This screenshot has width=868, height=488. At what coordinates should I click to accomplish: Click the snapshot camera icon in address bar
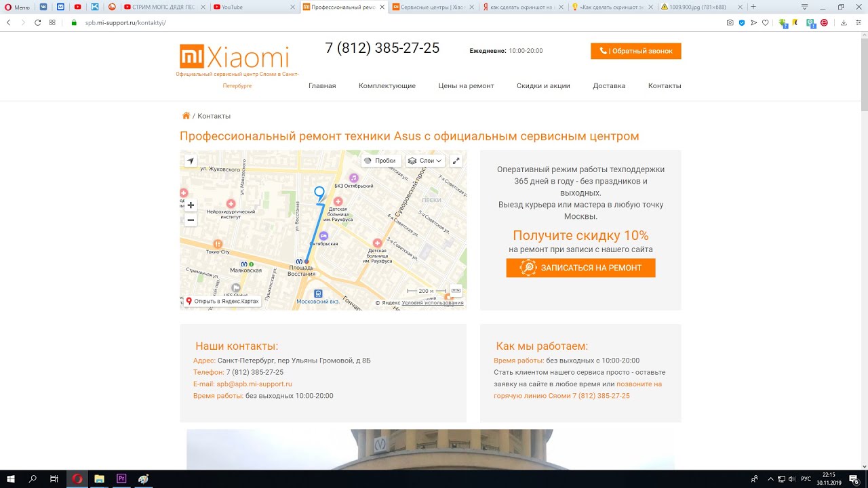tap(730, 22)
